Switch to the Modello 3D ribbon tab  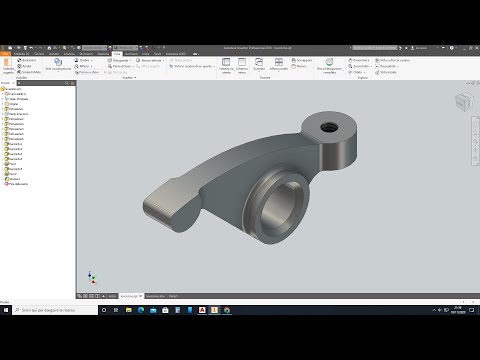21,54
